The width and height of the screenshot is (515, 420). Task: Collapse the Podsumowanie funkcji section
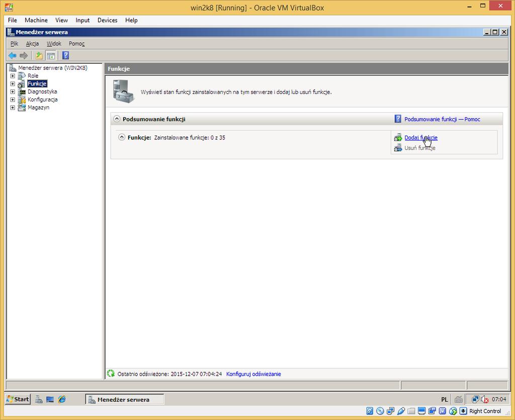117,119
